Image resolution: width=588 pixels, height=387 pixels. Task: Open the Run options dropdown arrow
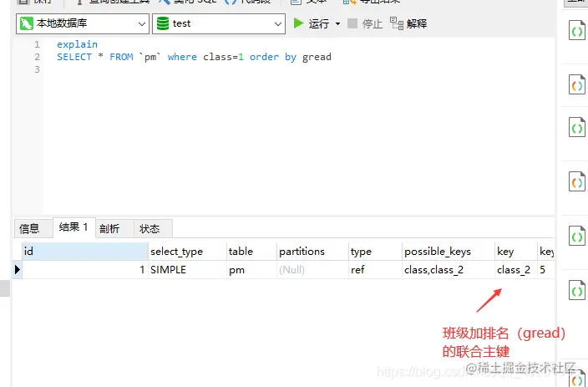tap(337, 23)
